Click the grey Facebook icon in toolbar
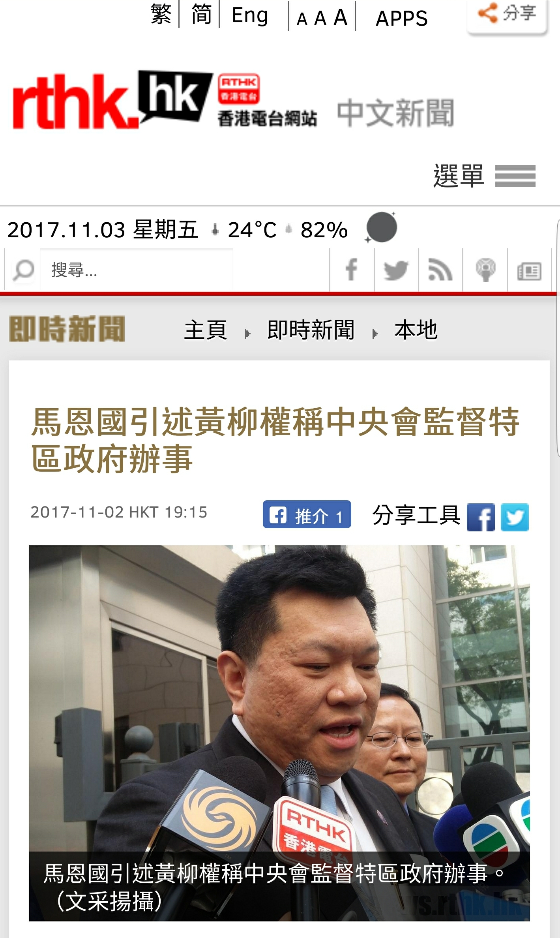The width and height of the screenshot is (560, 938). pyautogui.click(x=352, y=270)
